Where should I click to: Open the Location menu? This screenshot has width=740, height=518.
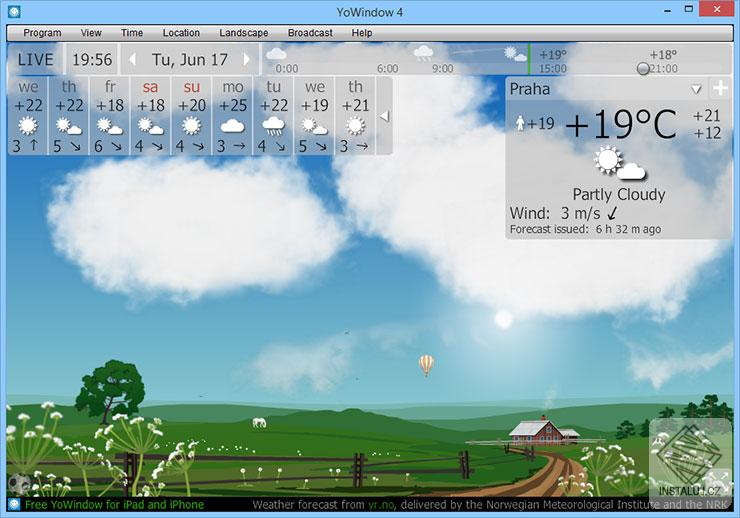point(181,33)
